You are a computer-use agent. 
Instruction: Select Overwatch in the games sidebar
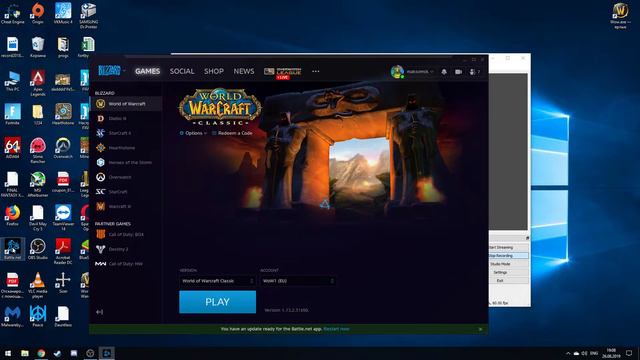pos(126,177)
